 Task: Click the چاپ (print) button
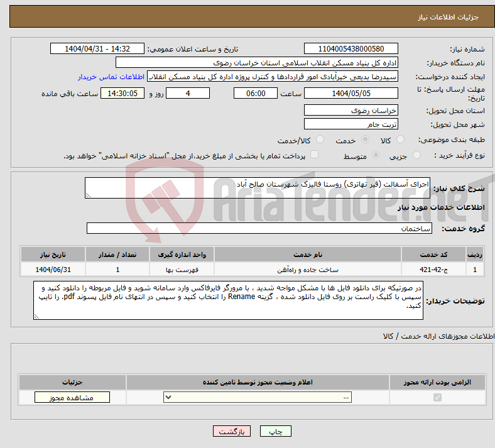[x=276, y=432]
